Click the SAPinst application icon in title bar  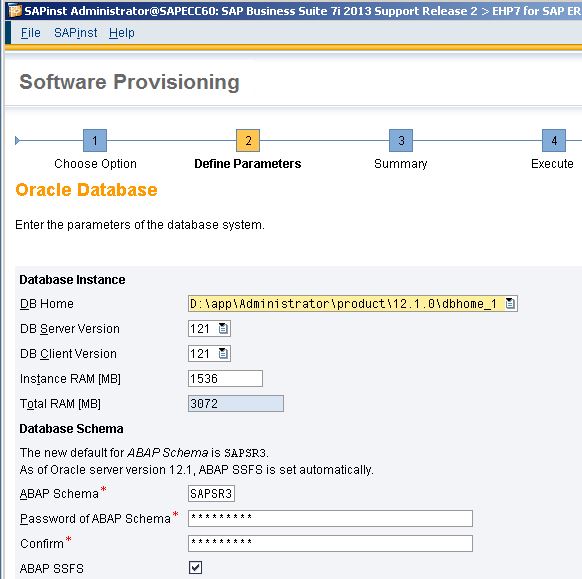[15, 11]
